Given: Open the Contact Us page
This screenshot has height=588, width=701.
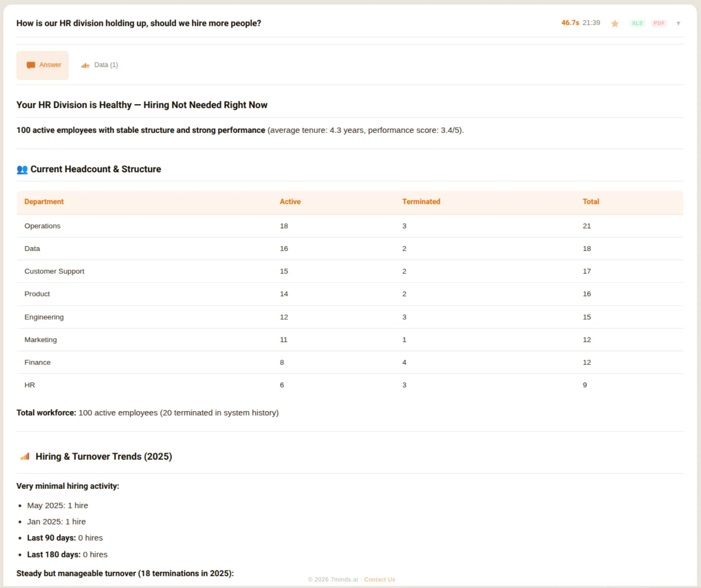Looking at the screenshot, I should click(x=379, y=579).
